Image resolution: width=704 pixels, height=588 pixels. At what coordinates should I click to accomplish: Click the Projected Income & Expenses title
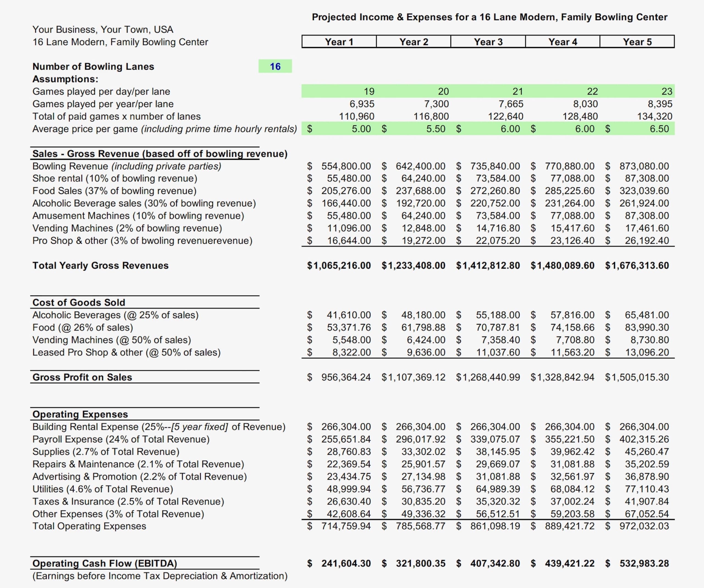pos(490,17)
